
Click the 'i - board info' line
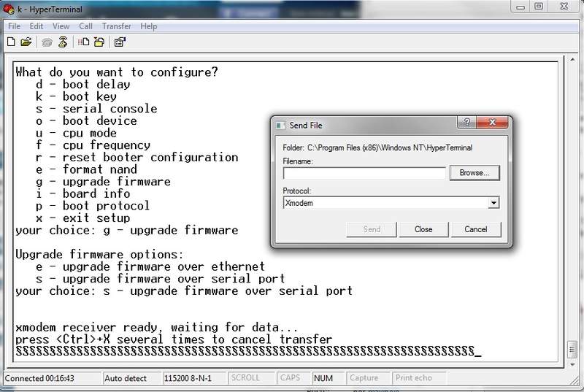coord(82,194)
